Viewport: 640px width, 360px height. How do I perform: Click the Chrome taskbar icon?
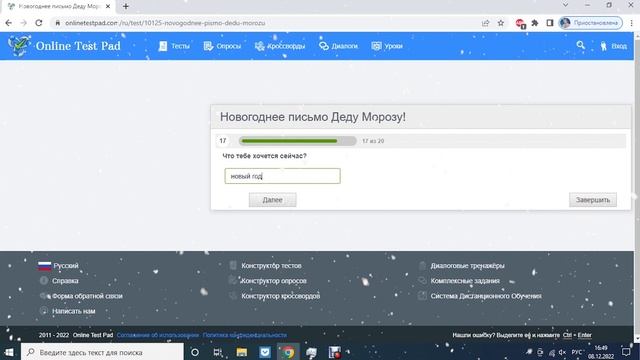point(288,352)
